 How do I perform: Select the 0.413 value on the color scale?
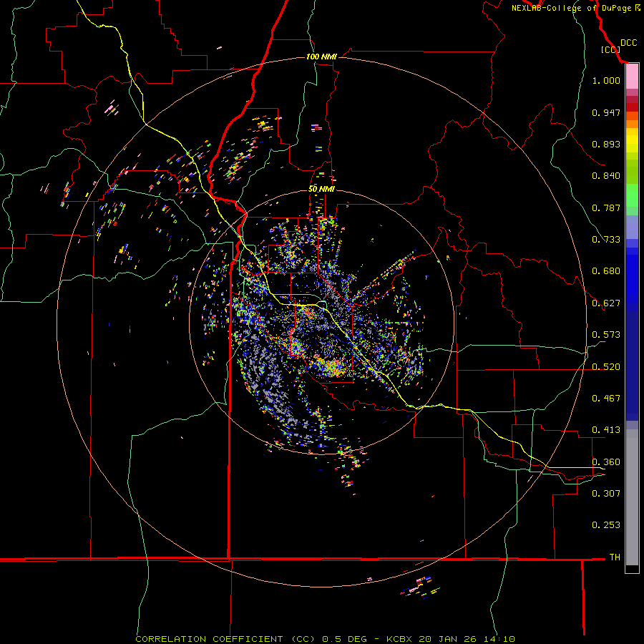[x=606, y=430]
